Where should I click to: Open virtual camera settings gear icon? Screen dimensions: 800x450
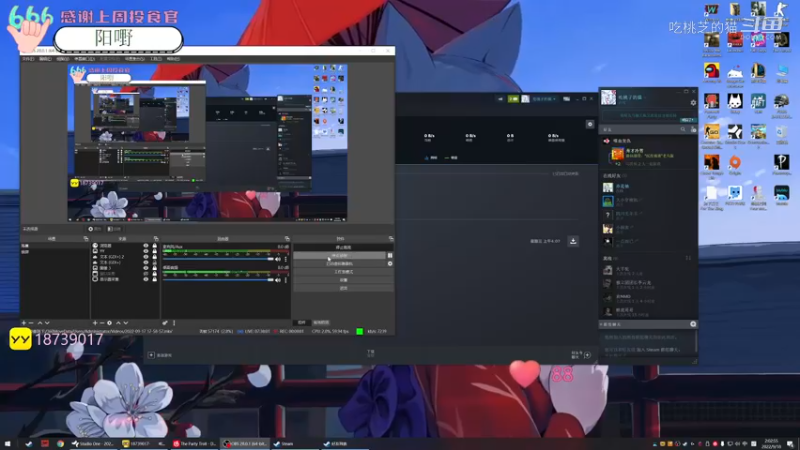pos(390,264)
